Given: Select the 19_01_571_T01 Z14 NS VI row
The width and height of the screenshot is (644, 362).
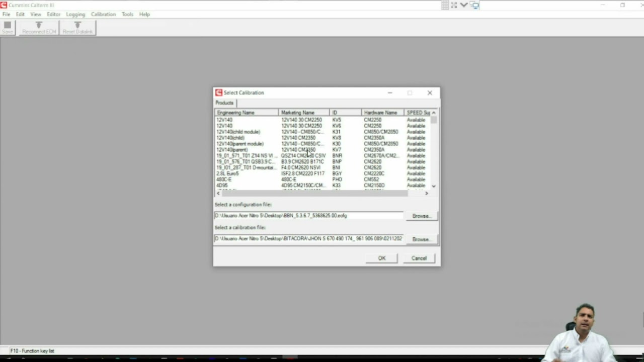Looking at the screenshot, I should click(323, 156).
